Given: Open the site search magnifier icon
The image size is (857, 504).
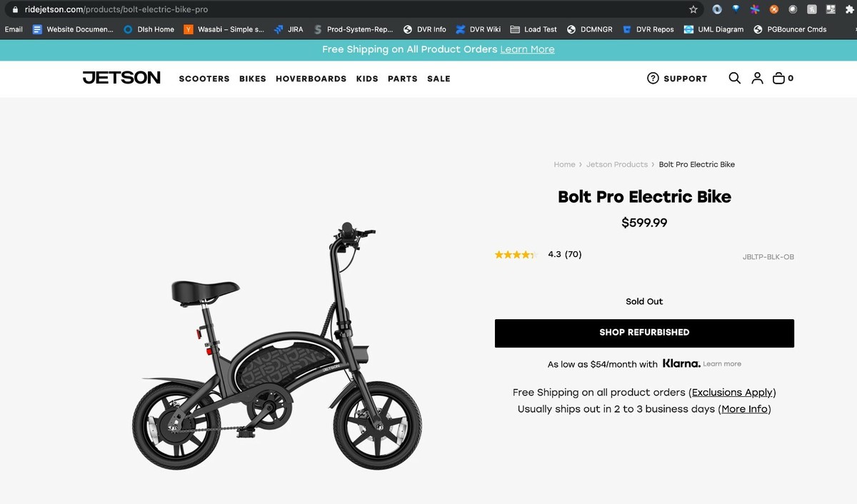Looking at the screenshot, I should (734, 79).
